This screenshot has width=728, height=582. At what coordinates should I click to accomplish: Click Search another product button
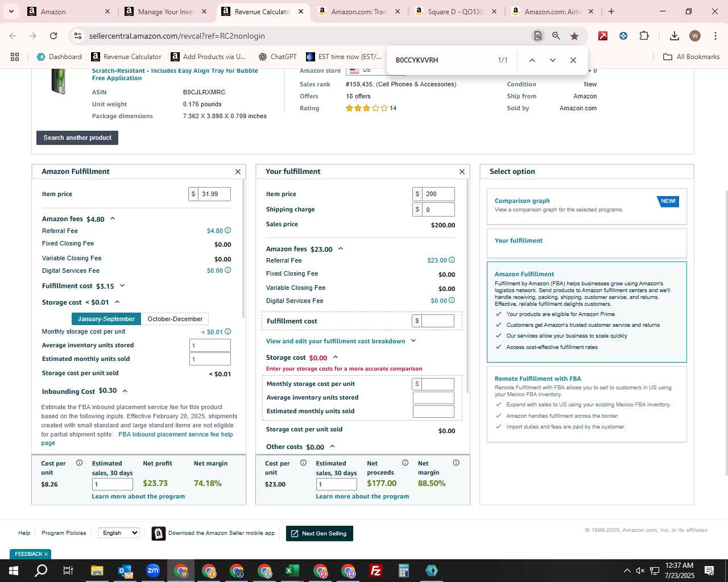(x=77, y=138)
